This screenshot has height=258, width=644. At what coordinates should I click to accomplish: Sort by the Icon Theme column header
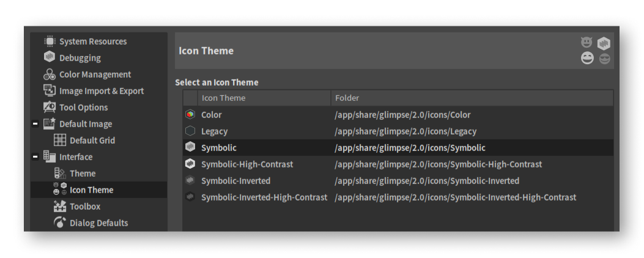[264, 98]
